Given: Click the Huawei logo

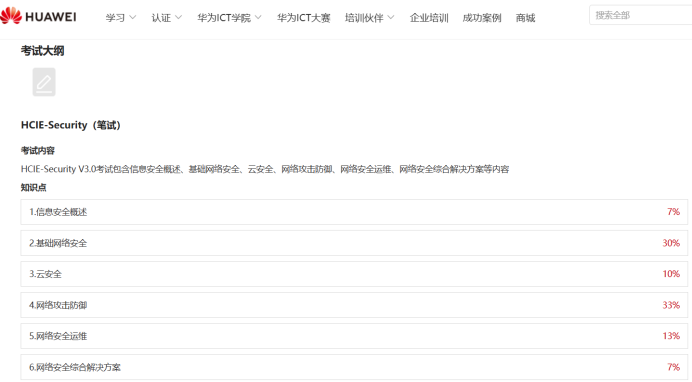Looking at the screenshot, I should click(x=38, y=16).
